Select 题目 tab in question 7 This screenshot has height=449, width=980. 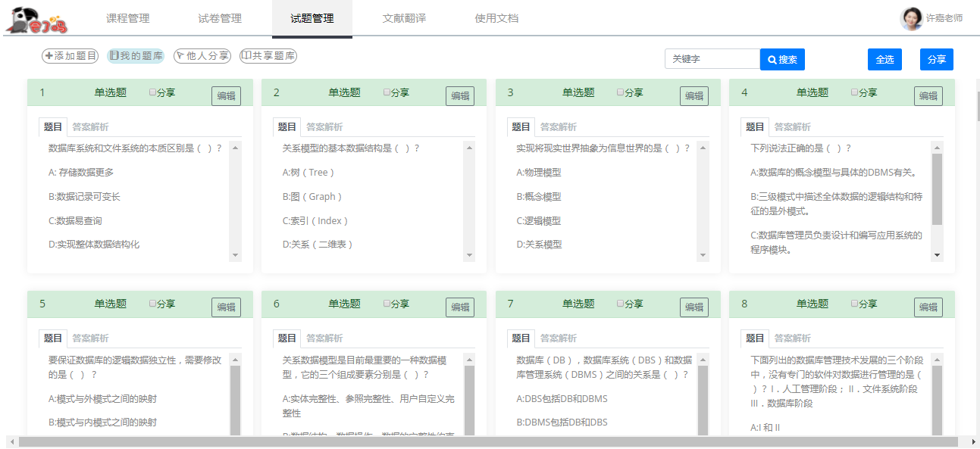coord(521,338)
